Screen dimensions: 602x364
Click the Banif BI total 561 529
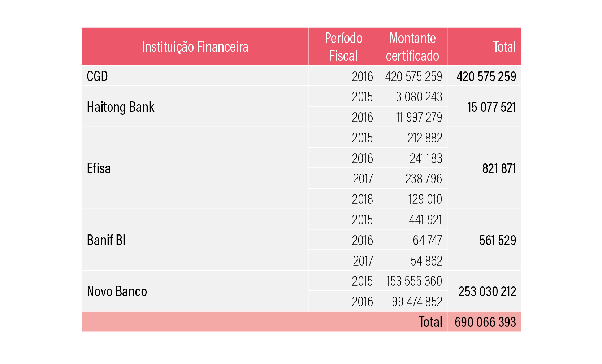coord(497,240)
